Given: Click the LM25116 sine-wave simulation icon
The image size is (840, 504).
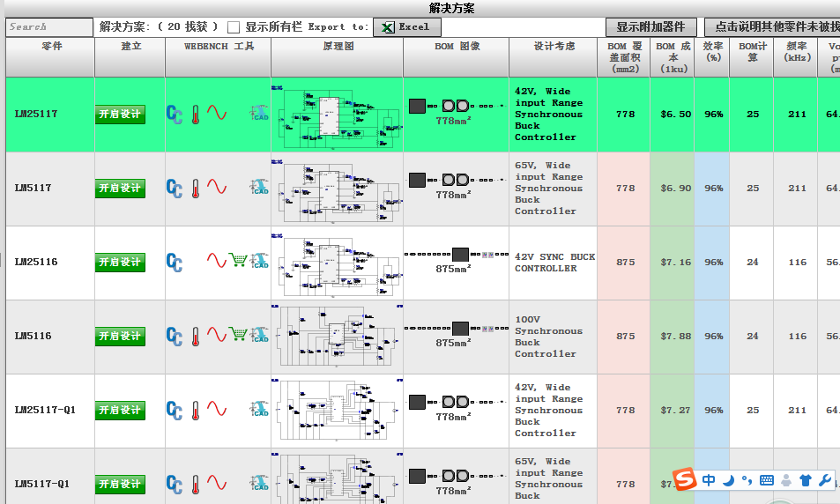Looking at the screenshot, I should pos(217,260).
